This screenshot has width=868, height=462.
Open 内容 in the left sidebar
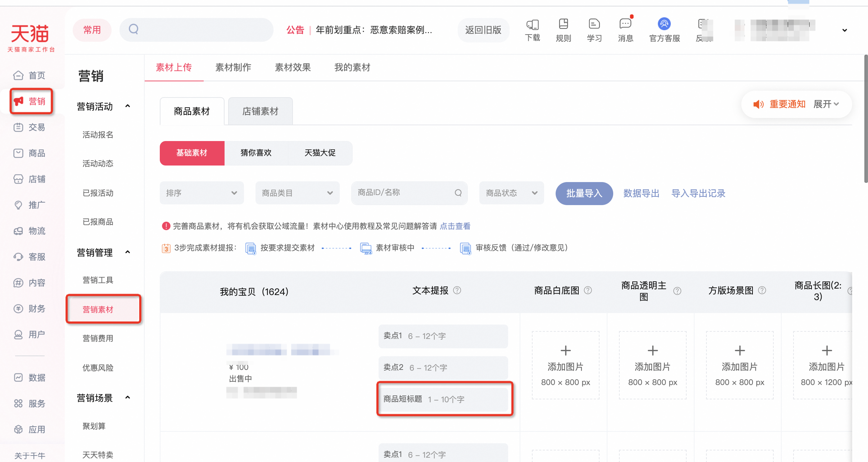coord(30,283)
